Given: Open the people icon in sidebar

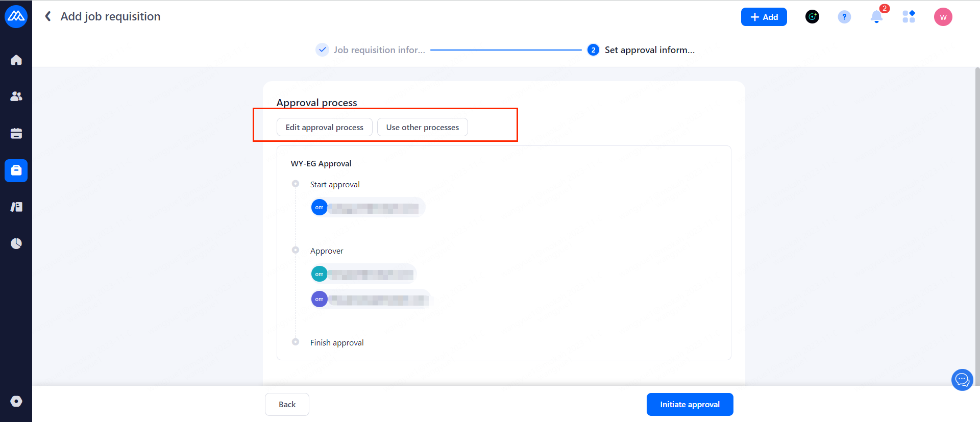Looking at the screenshot, I should [x=16, y=96].
